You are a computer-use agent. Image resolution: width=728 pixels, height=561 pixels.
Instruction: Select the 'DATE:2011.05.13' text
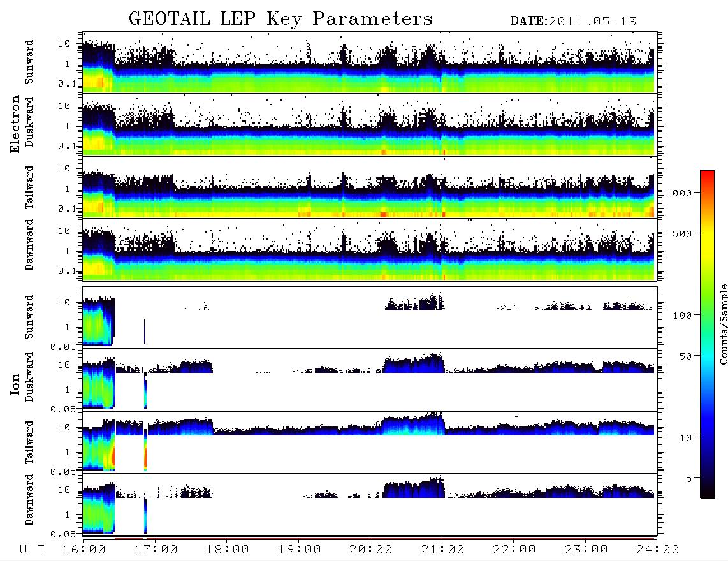(x=573, y=22)
